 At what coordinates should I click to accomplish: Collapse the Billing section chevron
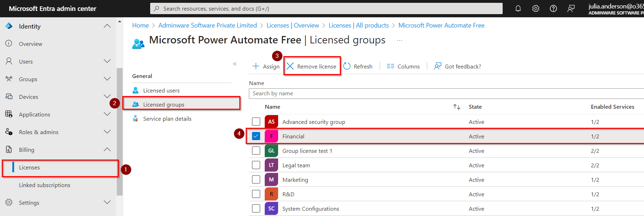(x=107, y=150)
